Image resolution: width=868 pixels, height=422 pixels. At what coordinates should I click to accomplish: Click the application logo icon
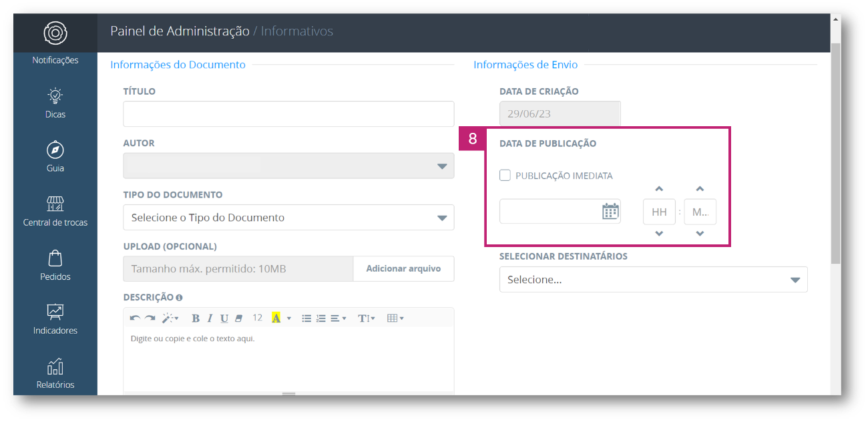55,33
